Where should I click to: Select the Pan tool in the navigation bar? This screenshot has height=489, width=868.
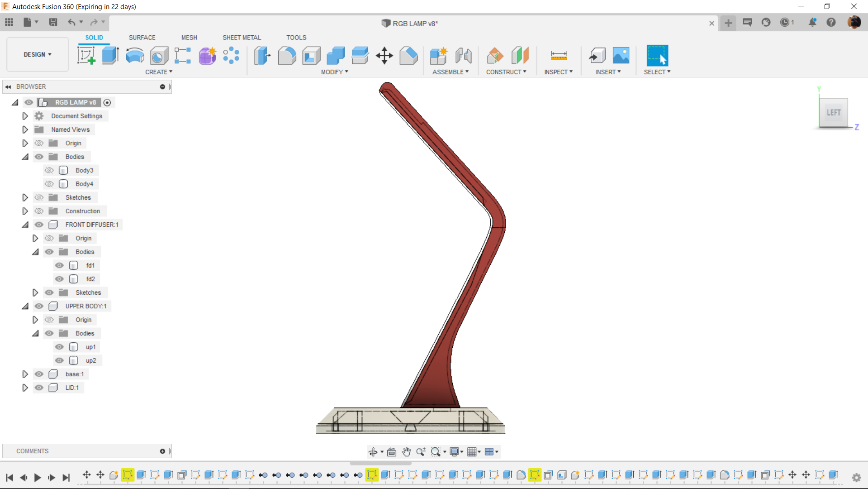point(406,451)
